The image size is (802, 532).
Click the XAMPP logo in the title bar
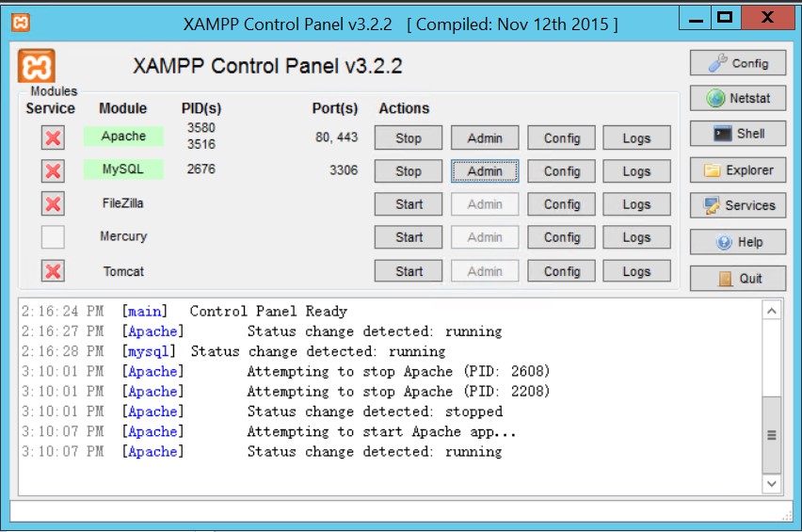(21, 23)
